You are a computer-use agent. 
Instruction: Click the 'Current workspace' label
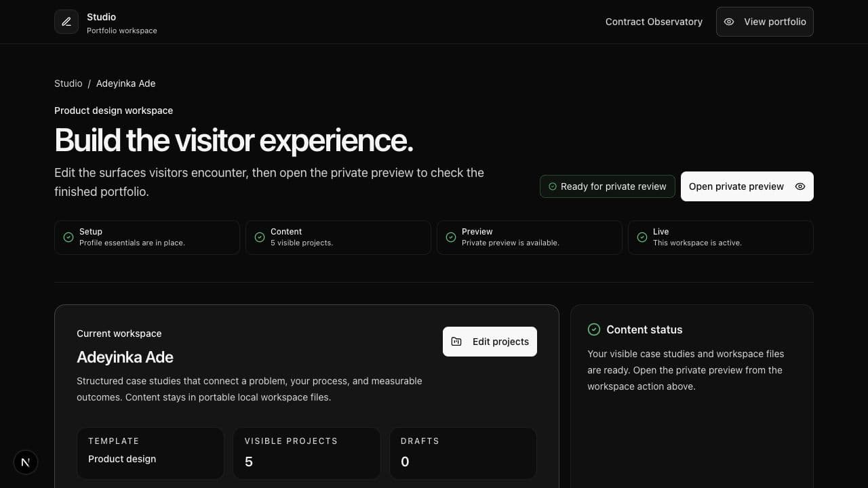click(119, 333)
